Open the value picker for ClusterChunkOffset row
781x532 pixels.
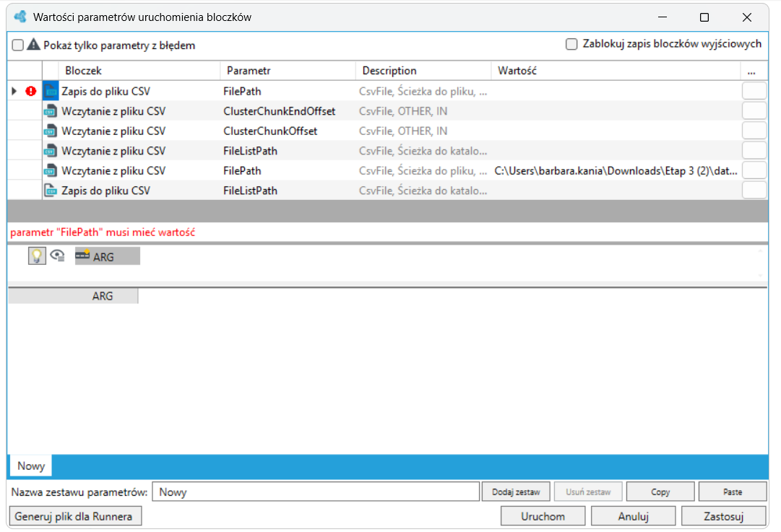coord(754,131)
